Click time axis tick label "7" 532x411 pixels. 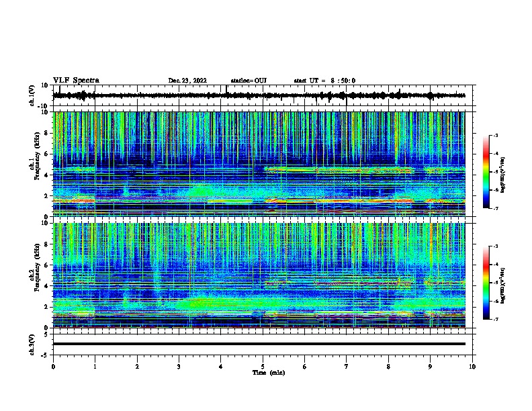pyautogui.click(x=347, y=367)
